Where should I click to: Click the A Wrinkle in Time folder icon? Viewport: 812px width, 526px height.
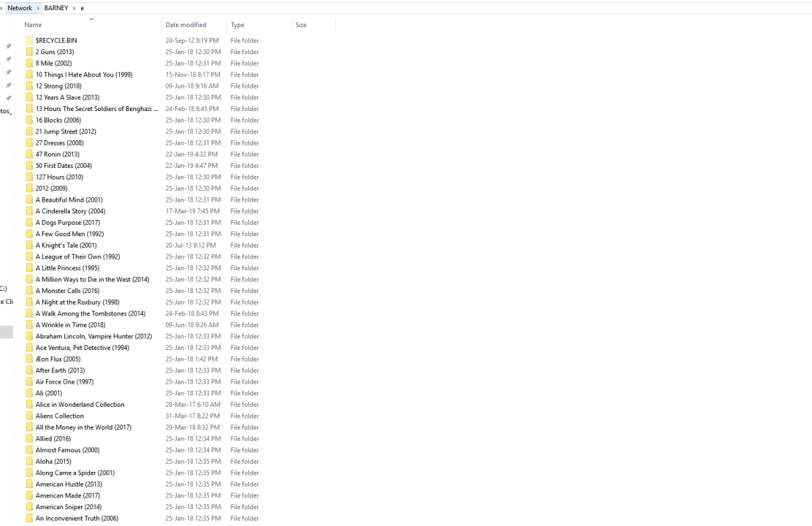[x=29, y=325]
